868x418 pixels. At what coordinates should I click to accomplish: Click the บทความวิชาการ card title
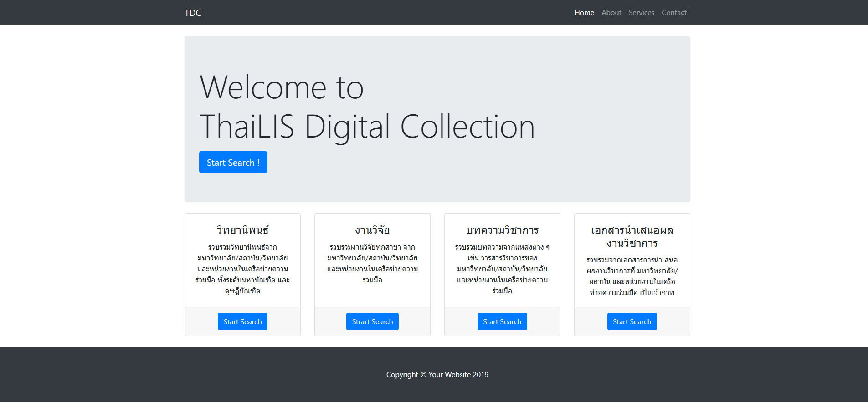[x=502, y=230]
